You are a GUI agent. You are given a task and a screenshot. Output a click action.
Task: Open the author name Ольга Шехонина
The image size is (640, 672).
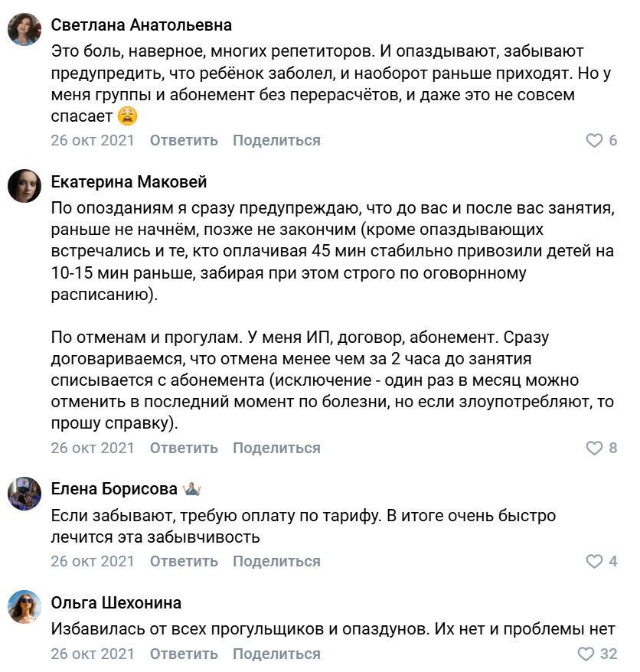[x=116, y=603]
